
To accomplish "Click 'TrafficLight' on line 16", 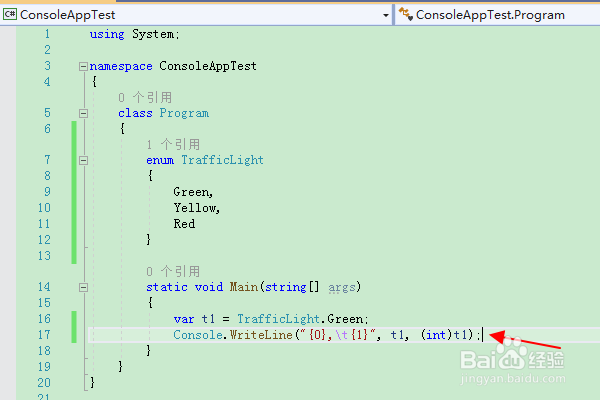I will (x=278, y=319).
